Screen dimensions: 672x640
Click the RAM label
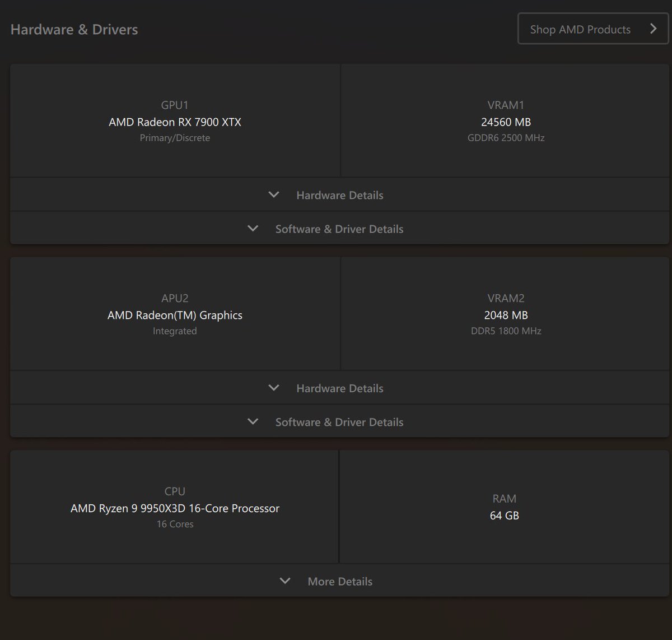pos(504,499)
